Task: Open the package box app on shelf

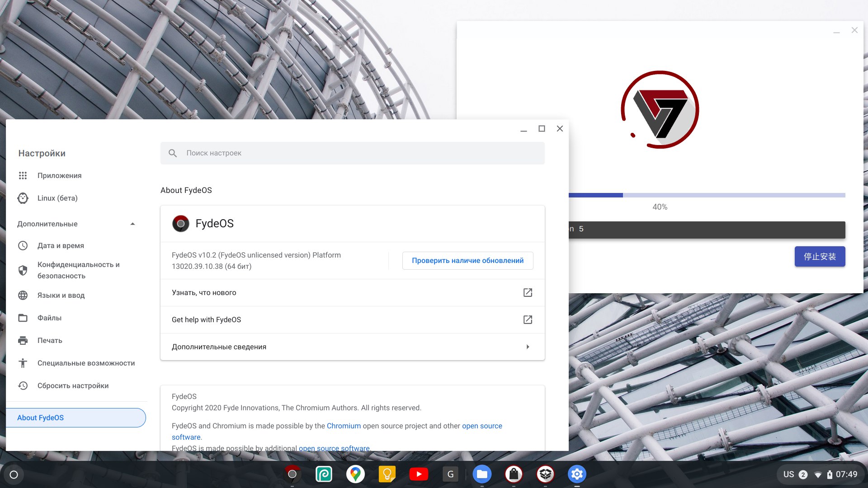Action: (x=545, y=474)
